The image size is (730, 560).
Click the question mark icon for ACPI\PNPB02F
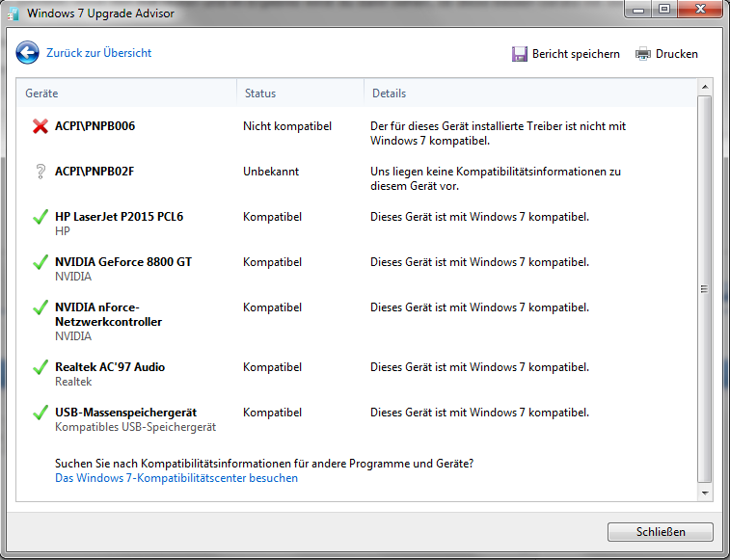point(41,172)
